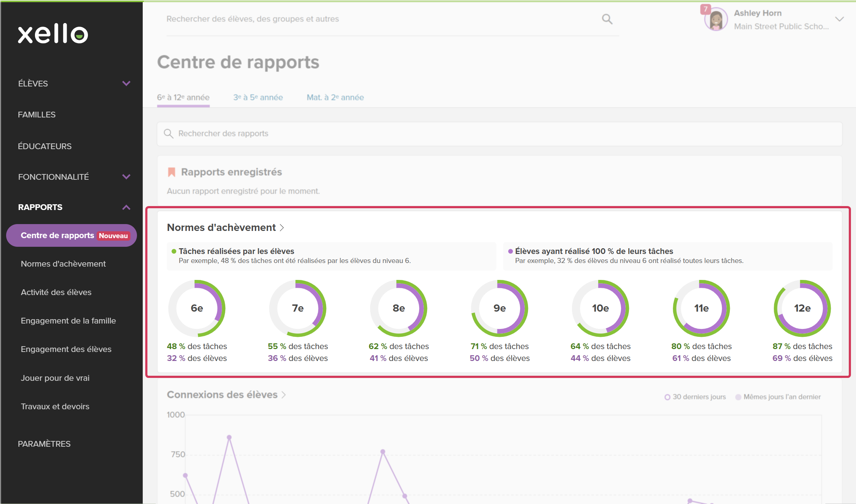Viewport: 856px width, 504px height.
Task: Click the Rechercher des rapports field
Action: tap(500, 134)
